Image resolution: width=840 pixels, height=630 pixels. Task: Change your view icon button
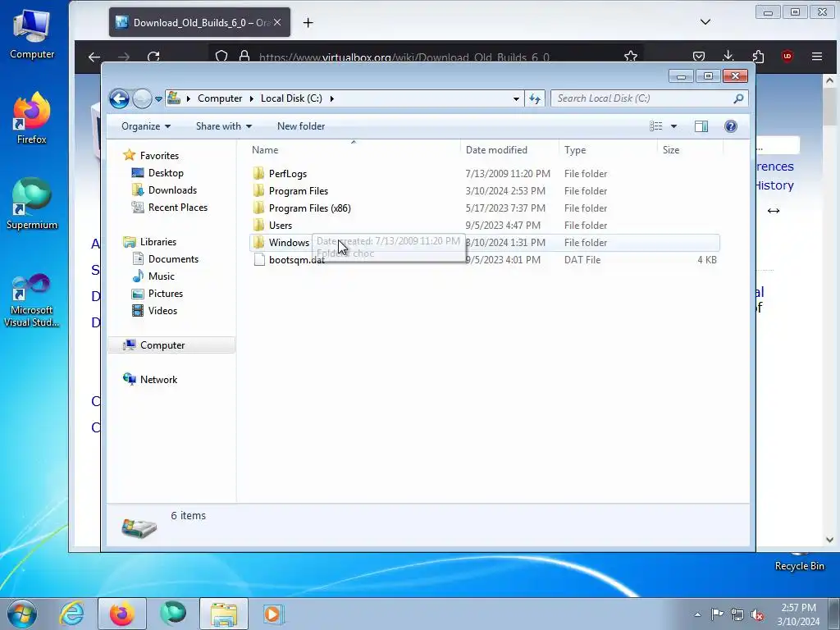click(x=655, y=126)
